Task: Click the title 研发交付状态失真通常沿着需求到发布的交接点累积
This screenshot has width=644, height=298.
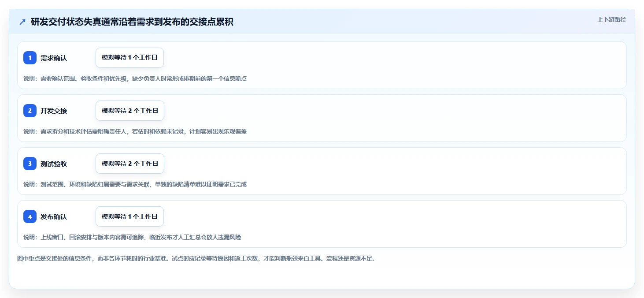Action: (x=132, y=22)
